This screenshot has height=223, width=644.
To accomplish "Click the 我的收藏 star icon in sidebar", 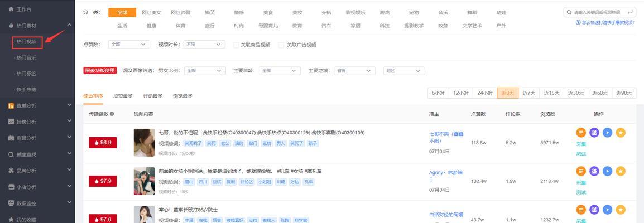I will [x=11, y=220].
